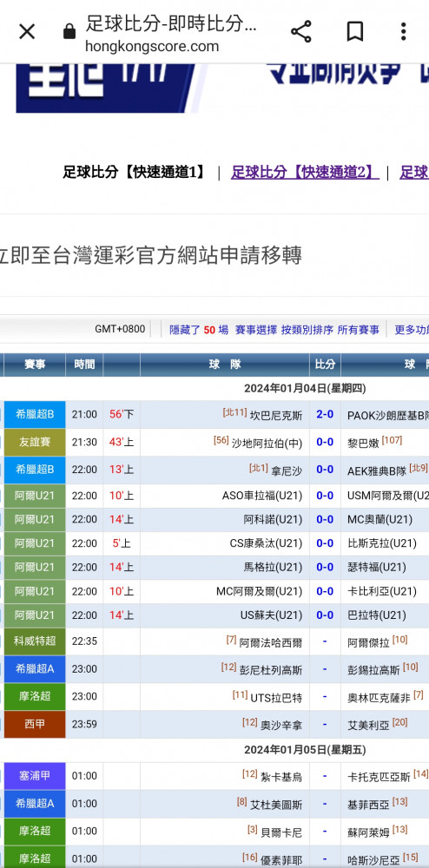
Task: Open team 阿科諾(U21)
Action: (273, 520)
